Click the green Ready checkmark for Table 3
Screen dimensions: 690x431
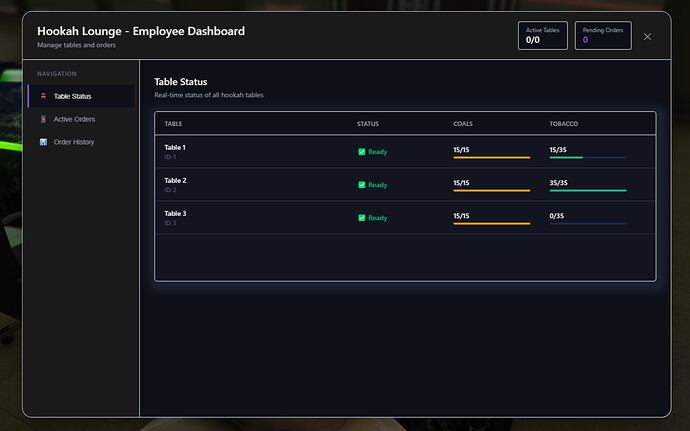point(362,217)
